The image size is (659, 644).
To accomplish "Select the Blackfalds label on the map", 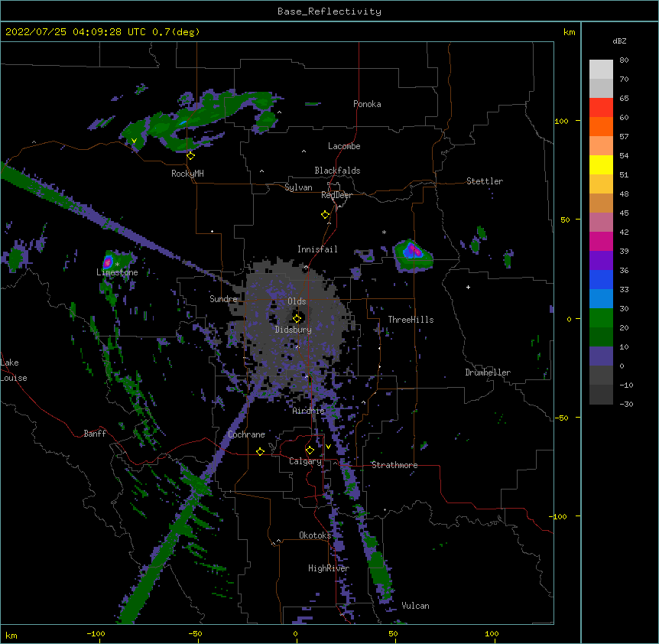I will [337, 171].
